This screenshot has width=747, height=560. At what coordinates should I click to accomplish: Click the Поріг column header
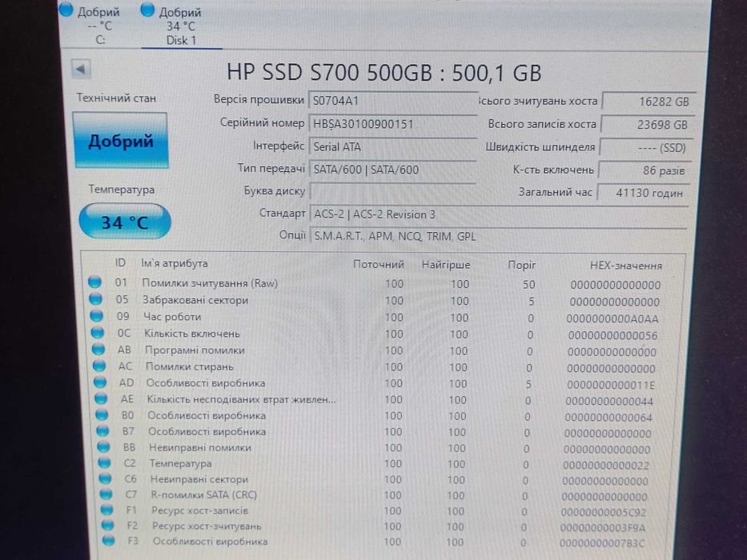coord(522,265)
